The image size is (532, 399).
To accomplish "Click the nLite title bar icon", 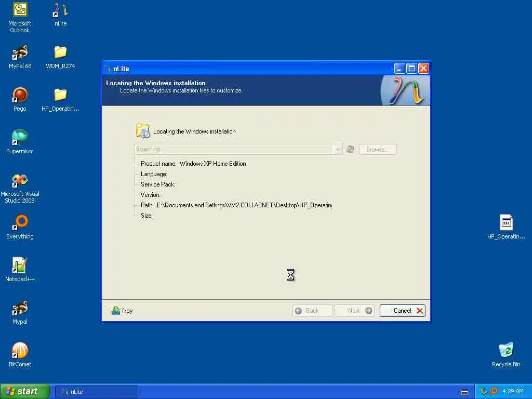I will pos(108,69).
